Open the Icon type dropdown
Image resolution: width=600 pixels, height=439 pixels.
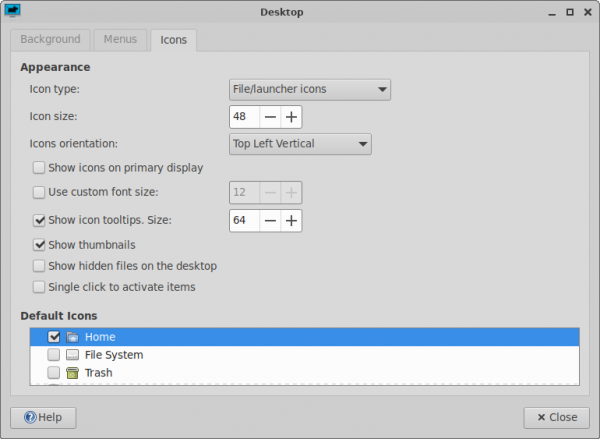(310, 90)
